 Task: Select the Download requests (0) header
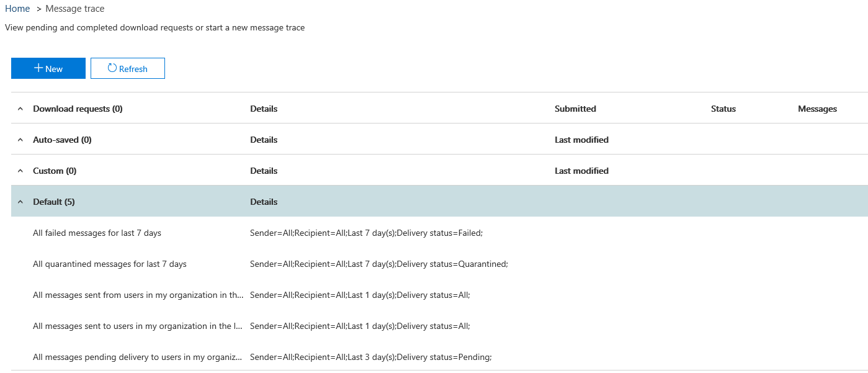[78, 109]
